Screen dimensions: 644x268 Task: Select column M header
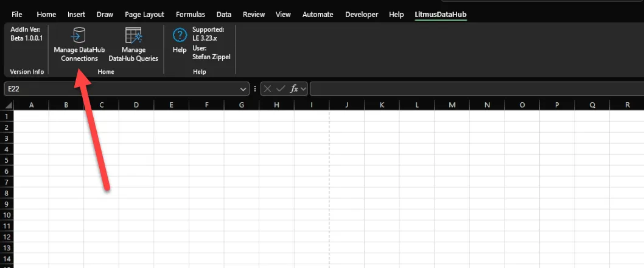pyautogui.click(x=452, y=105)
